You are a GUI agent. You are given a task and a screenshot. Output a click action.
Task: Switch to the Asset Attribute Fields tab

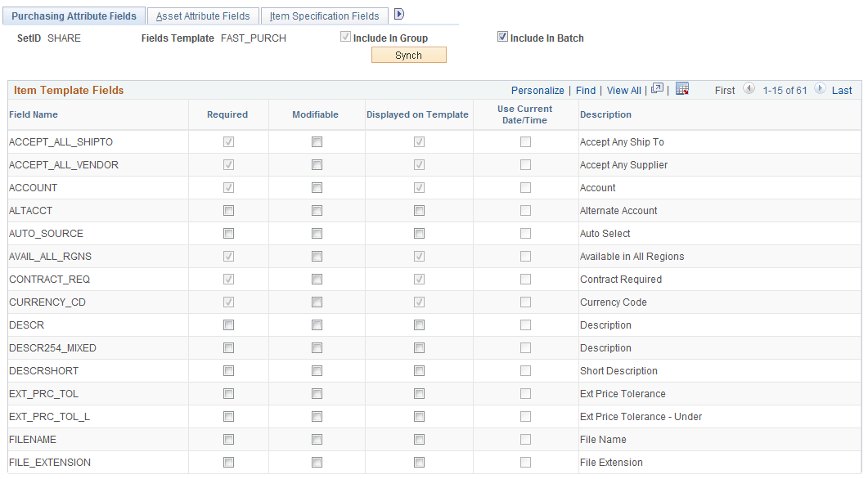point(202,15)
